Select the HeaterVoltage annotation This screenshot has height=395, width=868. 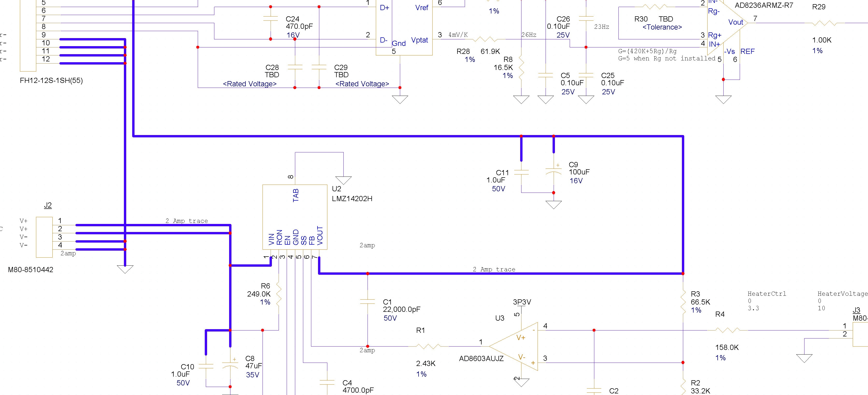[843, 294]
